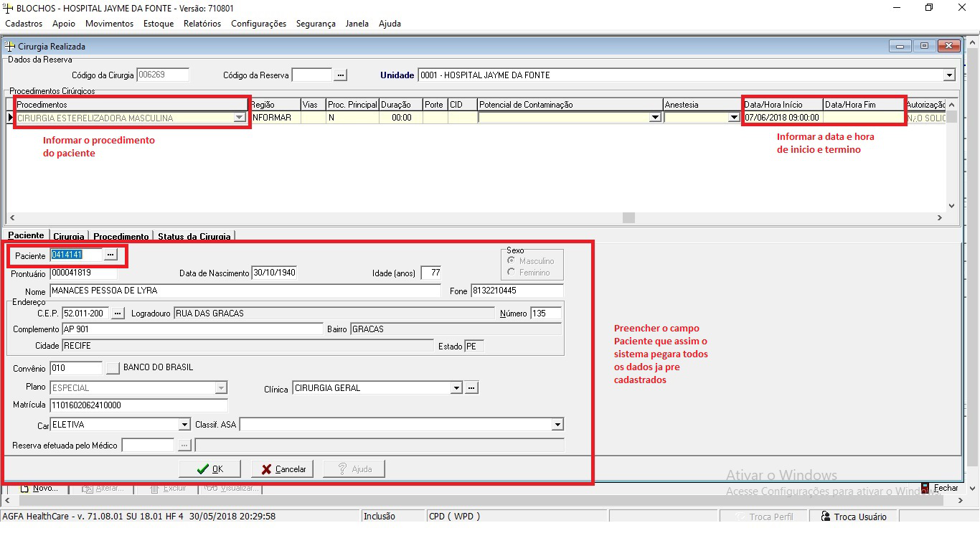
Task: Click the Código da Reserva field
Action: (x=312, y=75)
